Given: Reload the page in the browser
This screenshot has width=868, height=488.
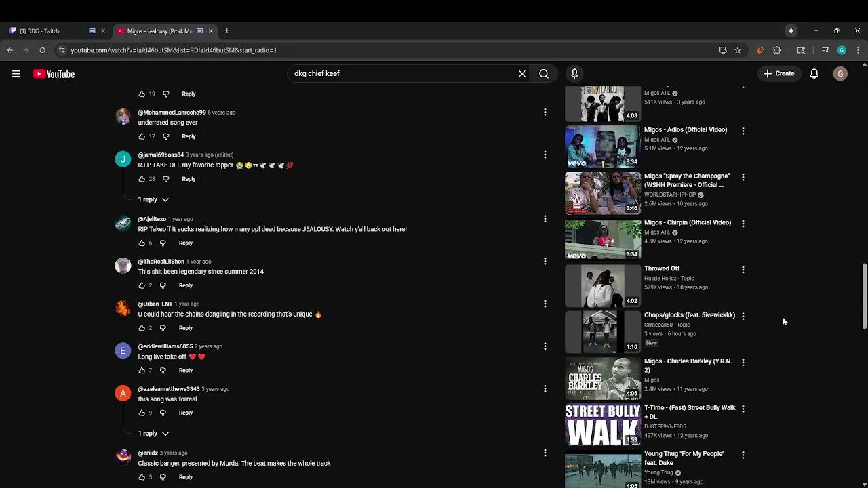Looking at the screenshot, I should tap(42, 50).
